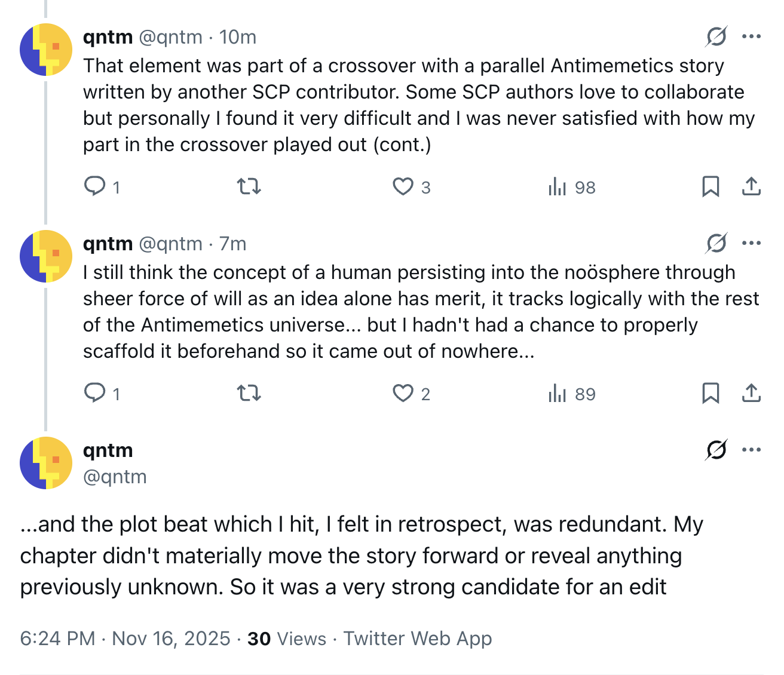
Task: Bookmark the 7m noösphere tweet
Action: [x=710, y=394]
